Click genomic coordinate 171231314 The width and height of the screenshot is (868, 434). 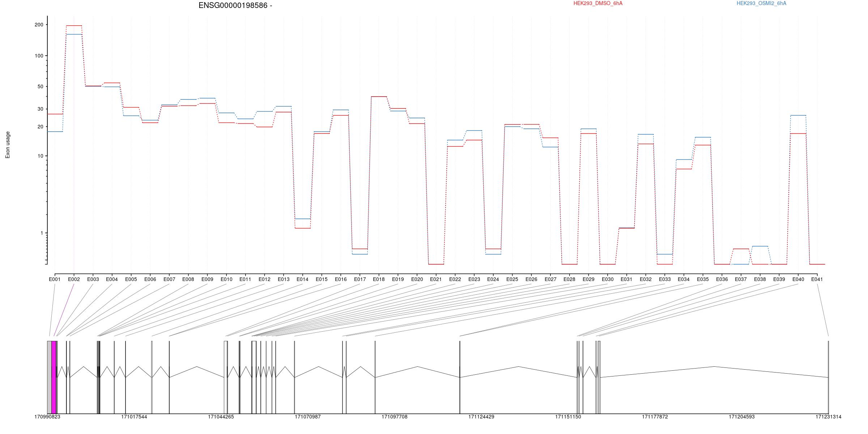(828, 417)
